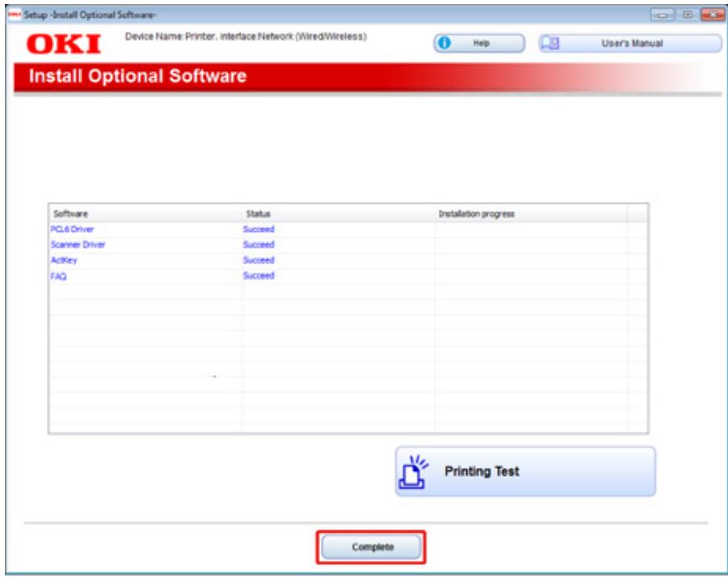Screen dimensions: 728x577
Task: Click the Status column header
Action: point(255,215)
